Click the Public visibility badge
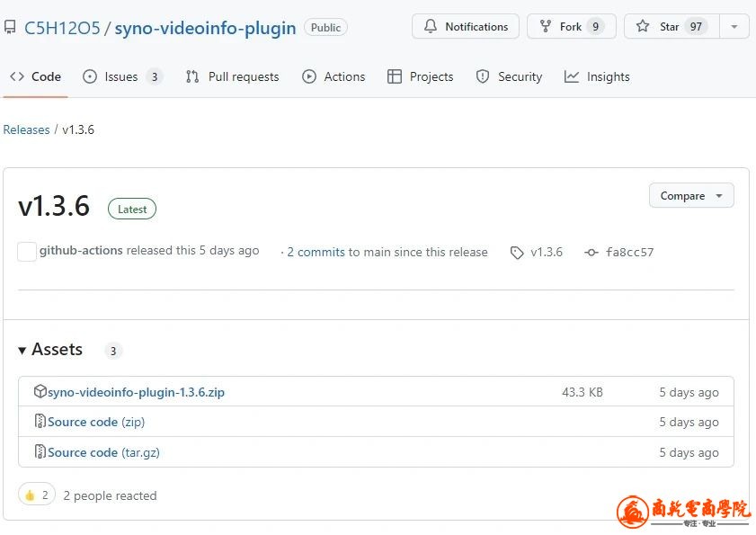The width and height of the screenshot is (756, 535). pos(326,28)
